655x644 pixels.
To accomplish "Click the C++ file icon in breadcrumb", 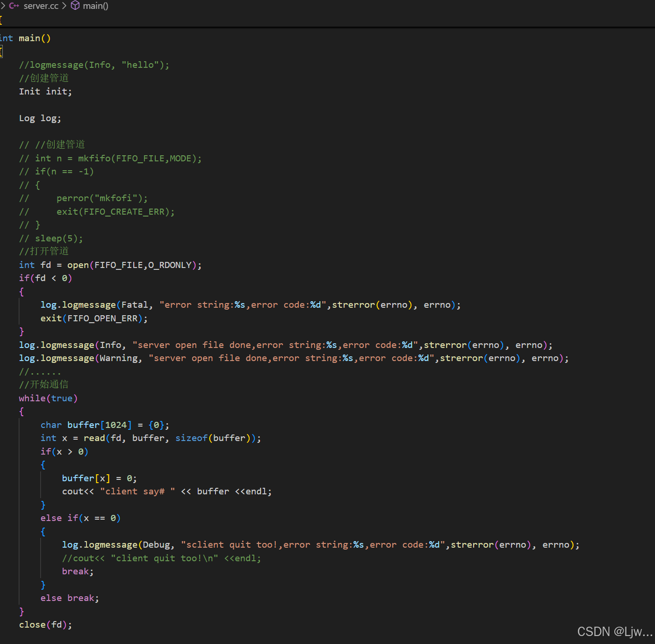I will tap(14, 6).
